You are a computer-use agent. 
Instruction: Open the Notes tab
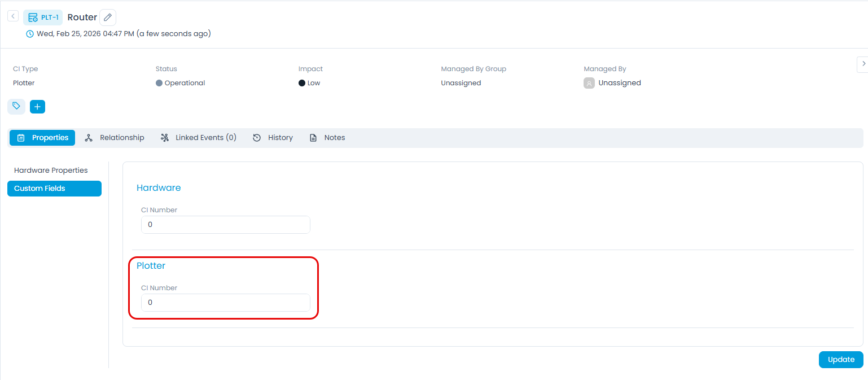(x=327, y=138)
